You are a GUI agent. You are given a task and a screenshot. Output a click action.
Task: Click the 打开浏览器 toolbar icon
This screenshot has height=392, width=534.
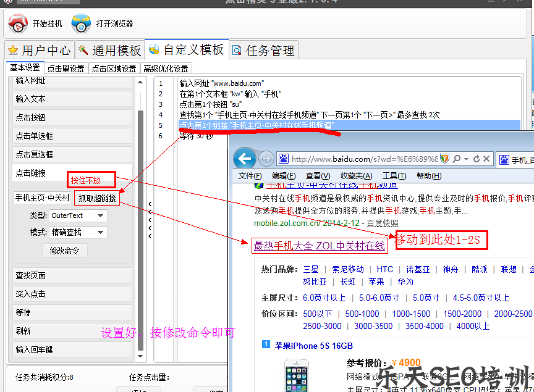tap(80, 25)
